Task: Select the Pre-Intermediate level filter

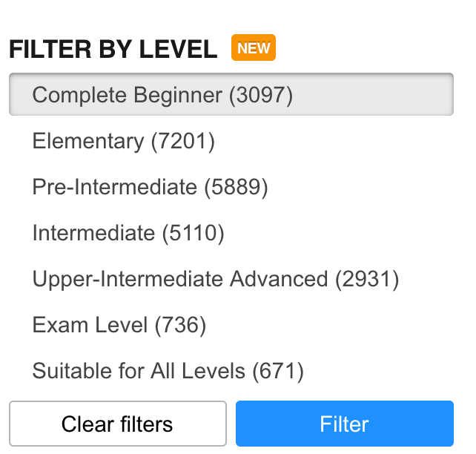Action: pyautogui.click(x=150, y=187)
